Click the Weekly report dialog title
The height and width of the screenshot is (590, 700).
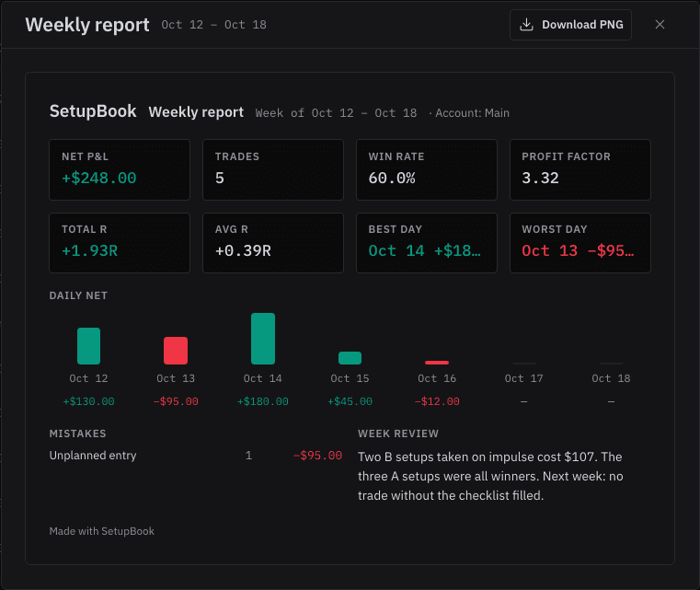coord(87,25)
